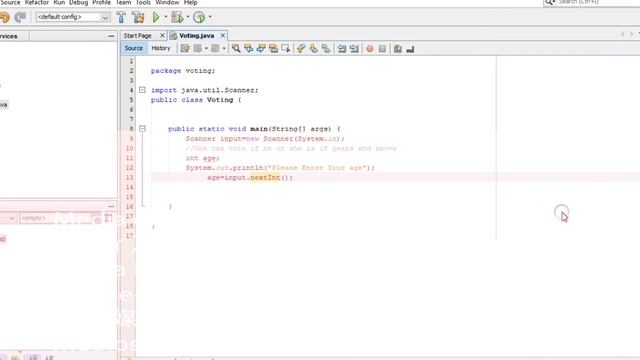Click the second grey forward-navigation toolbar icon
Viewport: 640px width, 360px height.
point(215,49)
